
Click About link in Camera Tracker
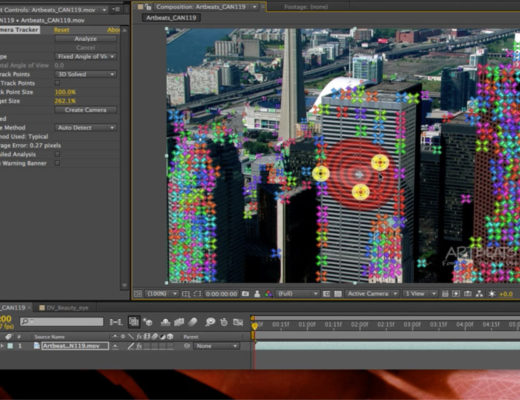113,30
